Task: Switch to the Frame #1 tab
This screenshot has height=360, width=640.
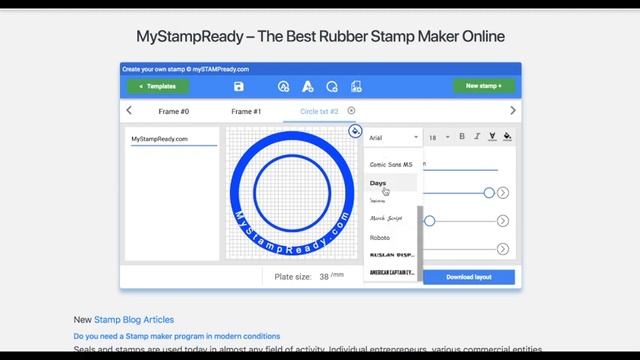Action: coord(246,111)
